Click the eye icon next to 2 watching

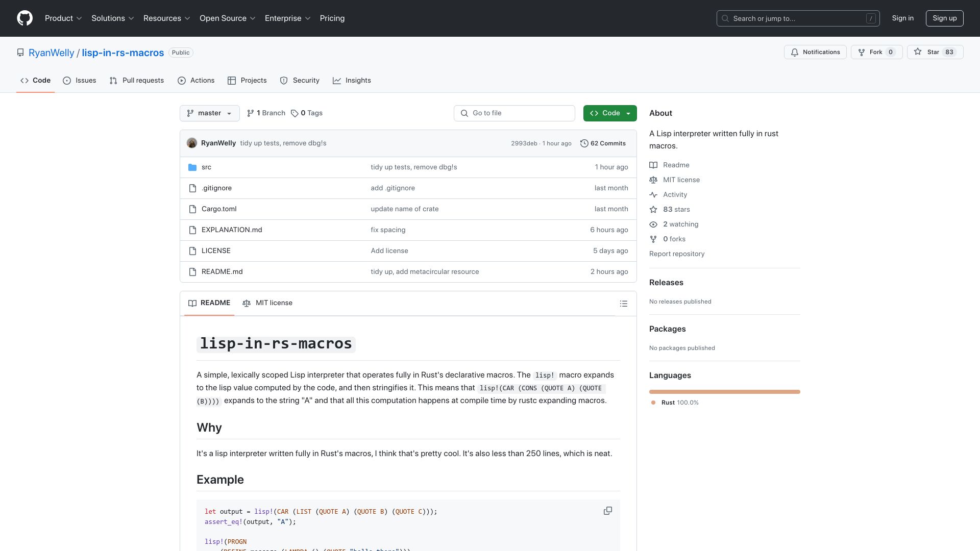[x=653, y=224]
